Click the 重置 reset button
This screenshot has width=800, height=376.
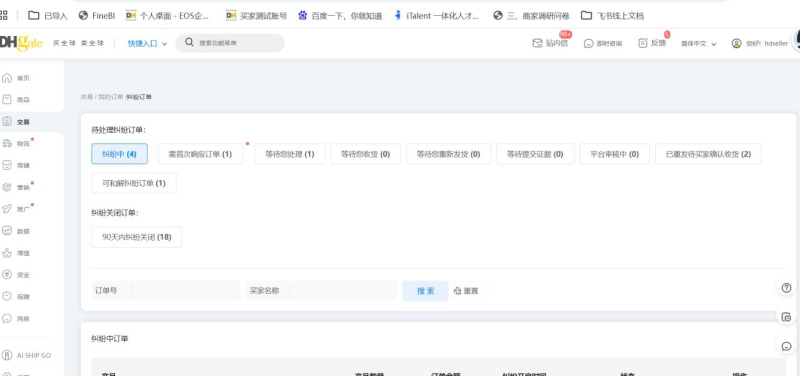pyautogui.click(x=466, y=291)
